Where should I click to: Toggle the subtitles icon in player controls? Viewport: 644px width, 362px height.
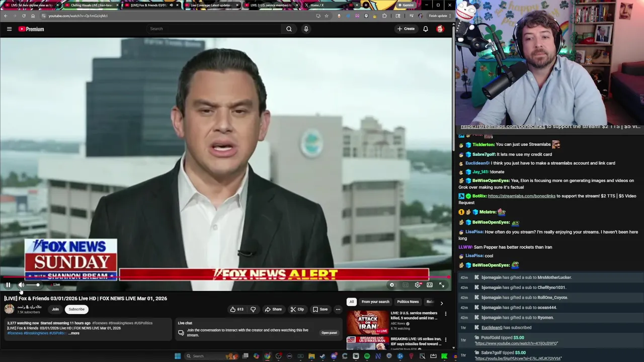pyautogui.click(x=405, y=285)
